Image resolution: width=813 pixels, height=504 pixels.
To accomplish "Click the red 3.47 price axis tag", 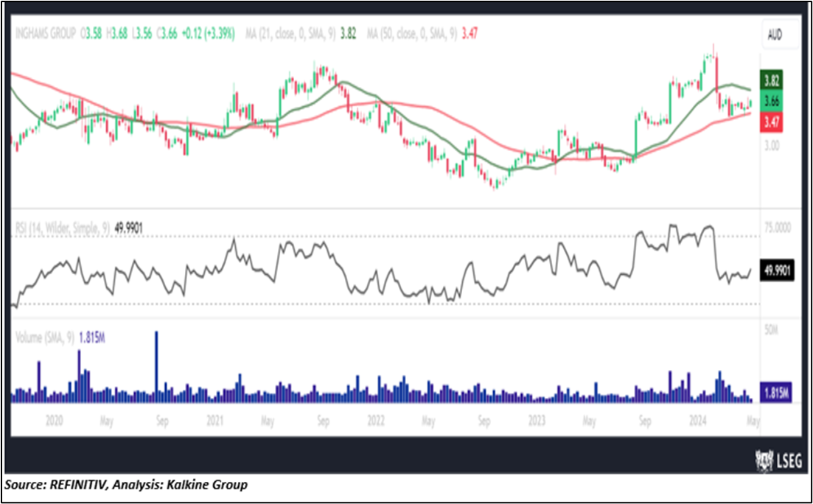I will pyautogui.click(x=772, y=123).
